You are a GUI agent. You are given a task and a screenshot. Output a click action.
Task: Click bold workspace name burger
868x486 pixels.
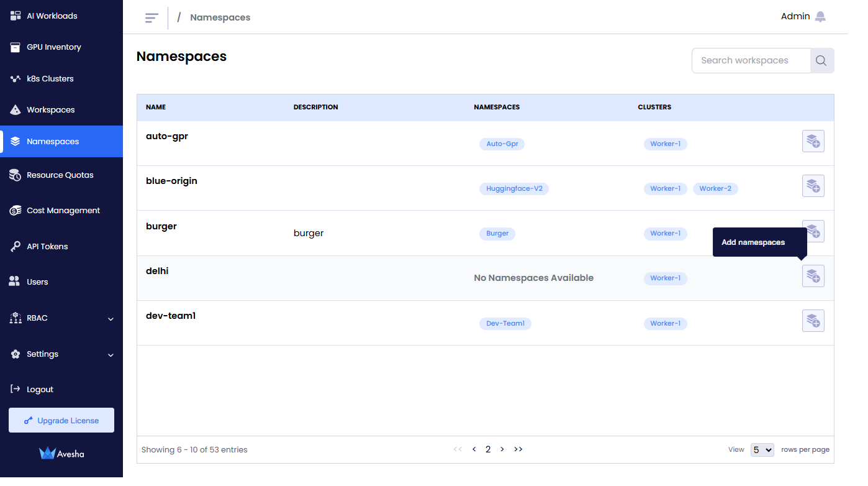click(x=161, y=226)
